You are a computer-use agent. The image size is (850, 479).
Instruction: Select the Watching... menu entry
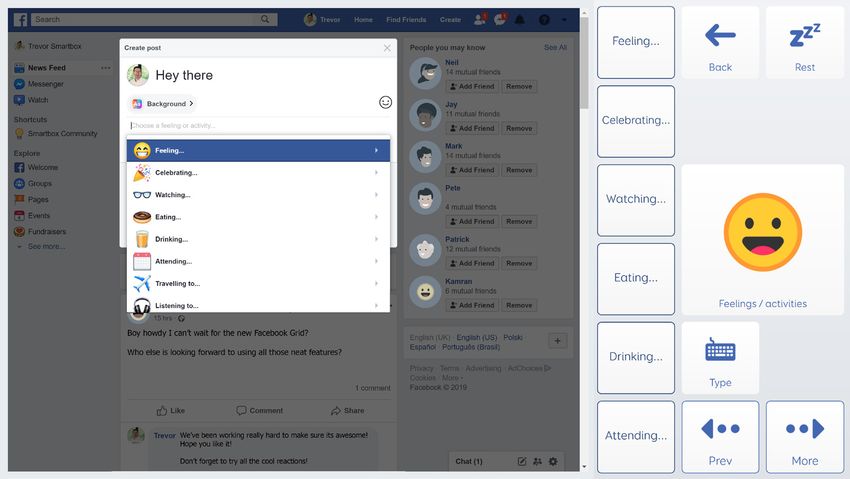[x=259, y=195]
